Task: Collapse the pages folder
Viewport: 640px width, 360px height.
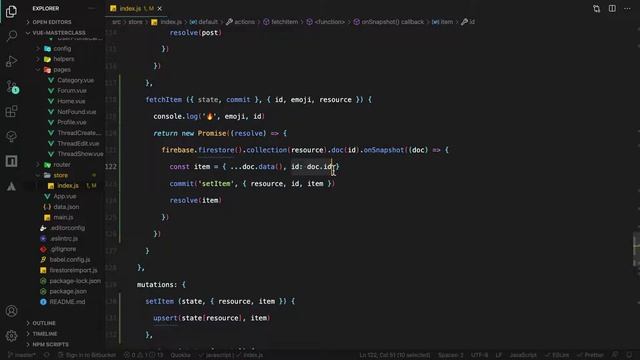Action: (62, 70)
